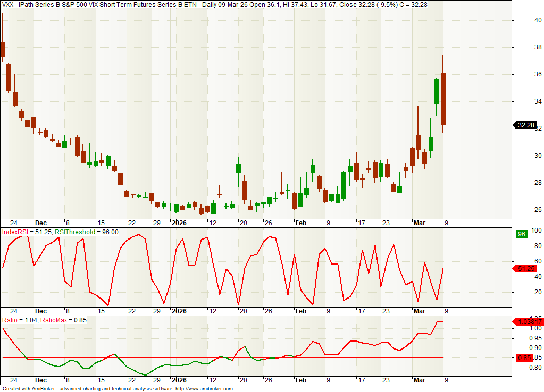Open the amibroker.com URL in the footer
The image size is (544, 392).
point(204,389)
